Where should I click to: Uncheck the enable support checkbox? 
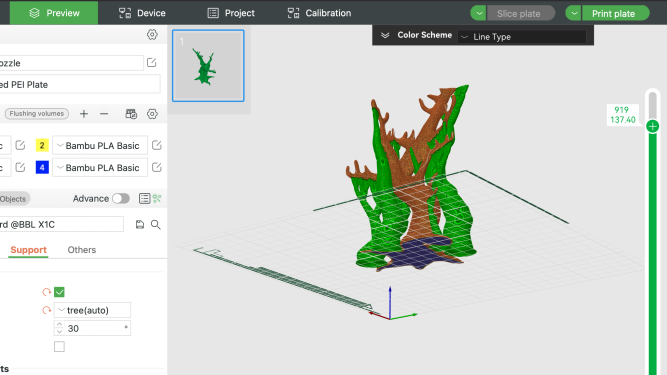[60, 292]
